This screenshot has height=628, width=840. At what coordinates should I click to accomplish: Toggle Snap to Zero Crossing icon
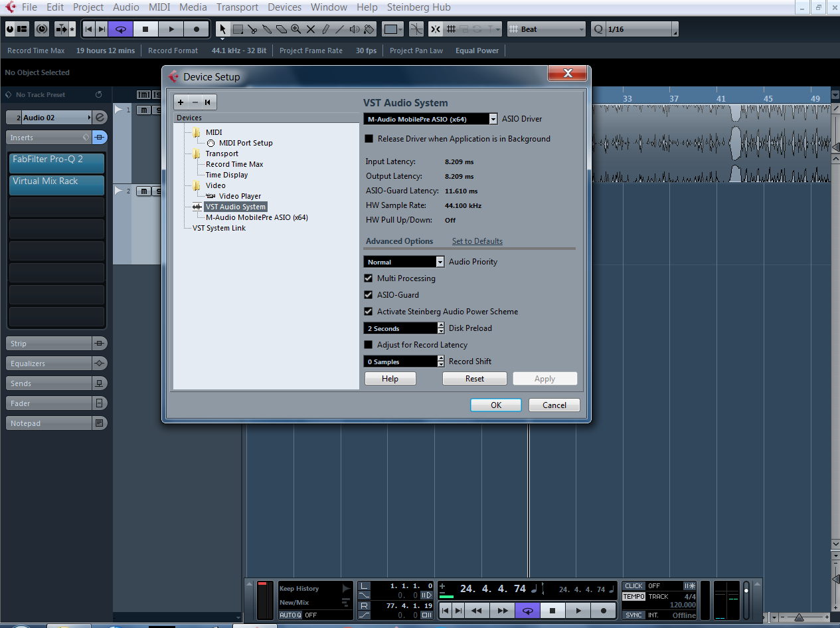416,29
